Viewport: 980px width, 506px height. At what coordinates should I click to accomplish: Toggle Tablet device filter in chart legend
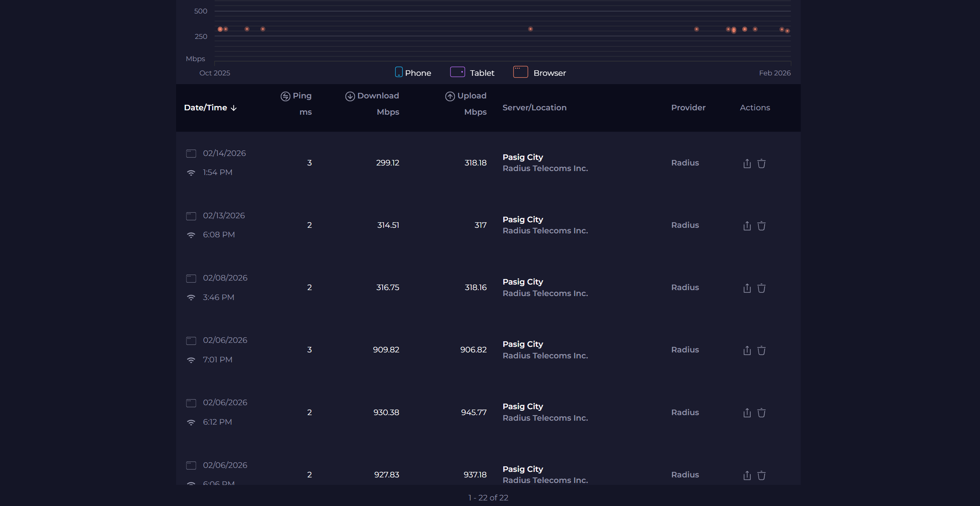tap(472, 73)
